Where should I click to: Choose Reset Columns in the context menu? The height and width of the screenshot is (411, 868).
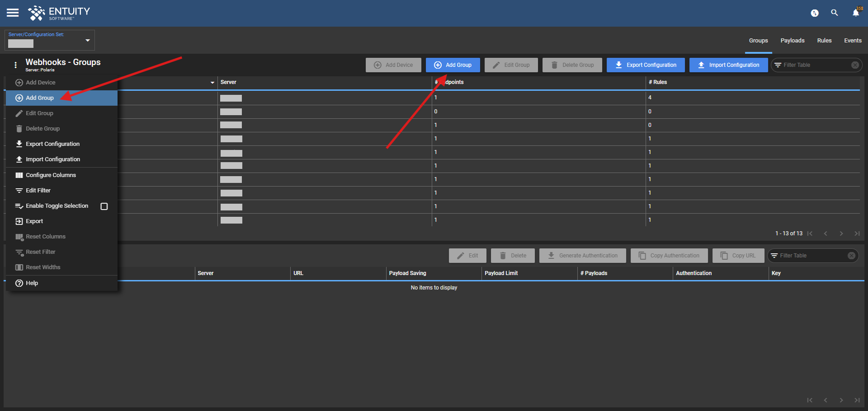click(61, 237)
